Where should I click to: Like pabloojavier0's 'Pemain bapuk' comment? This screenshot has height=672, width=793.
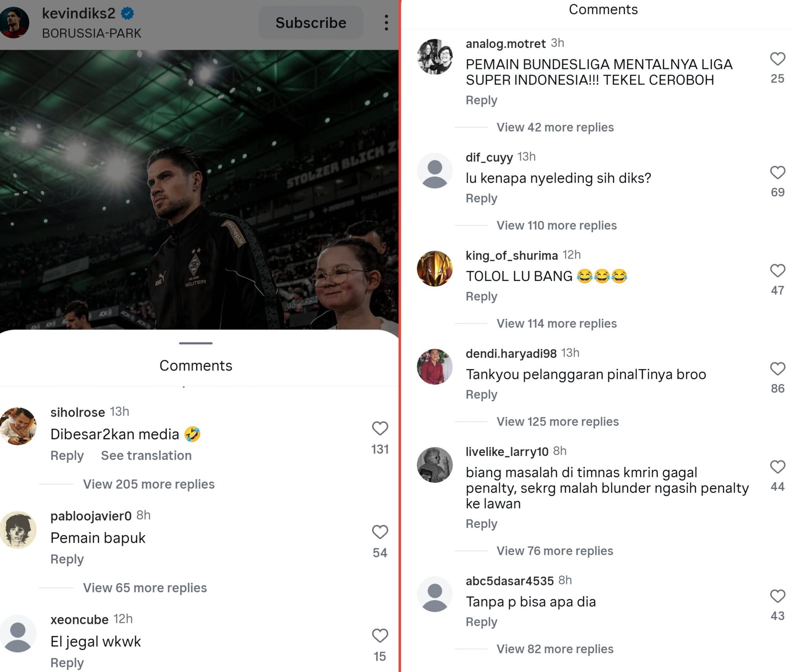pos(380,532)
